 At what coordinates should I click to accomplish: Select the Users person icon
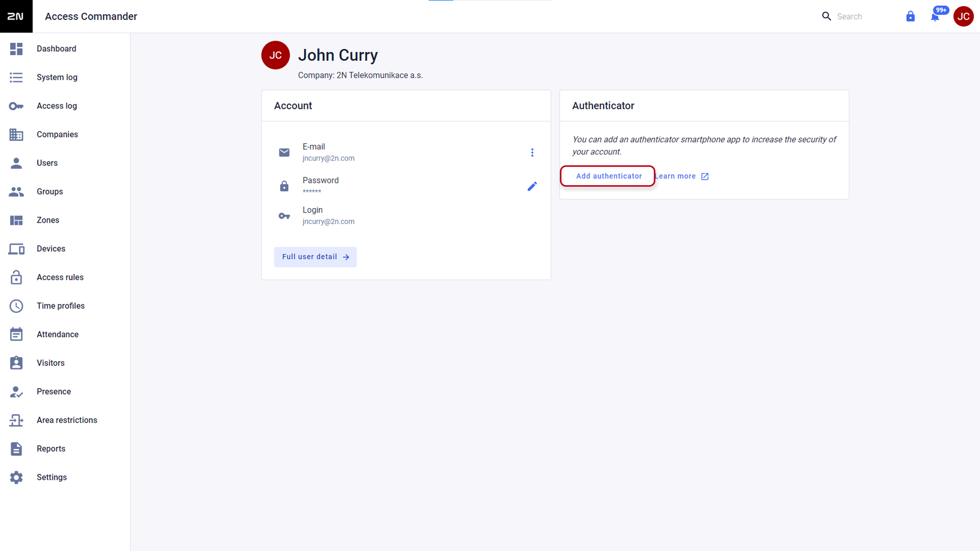tap(16, 163)
